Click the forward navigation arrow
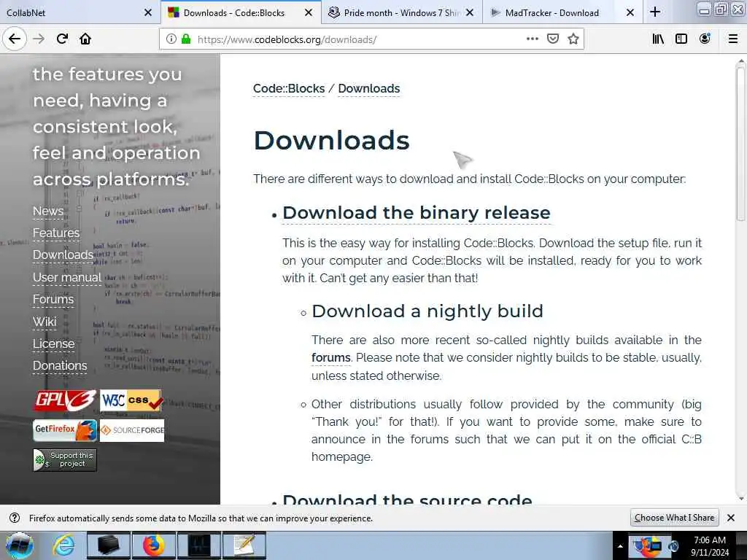The height and width of the screenshot is (560, 747). point(39,39)
